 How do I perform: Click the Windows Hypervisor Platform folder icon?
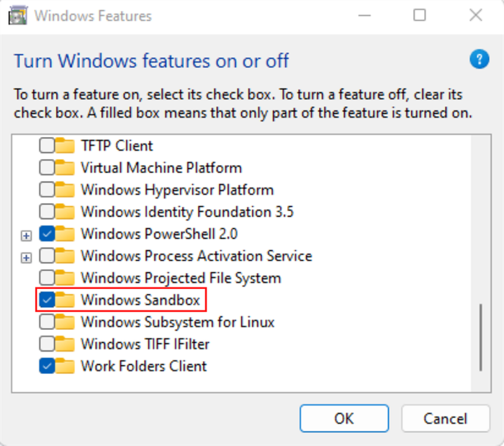[x=66, y=189]
